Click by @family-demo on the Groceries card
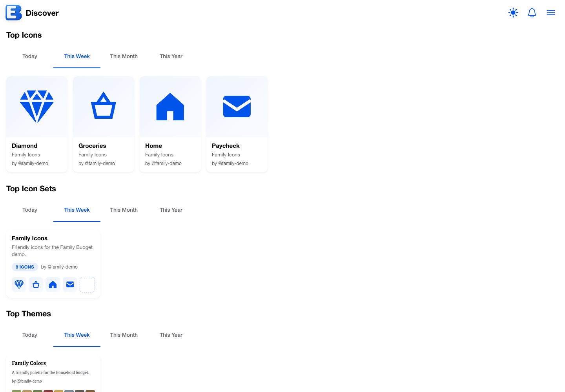Image resolution: width=565 pixels, height=392 pixels. tap(97, 163)
